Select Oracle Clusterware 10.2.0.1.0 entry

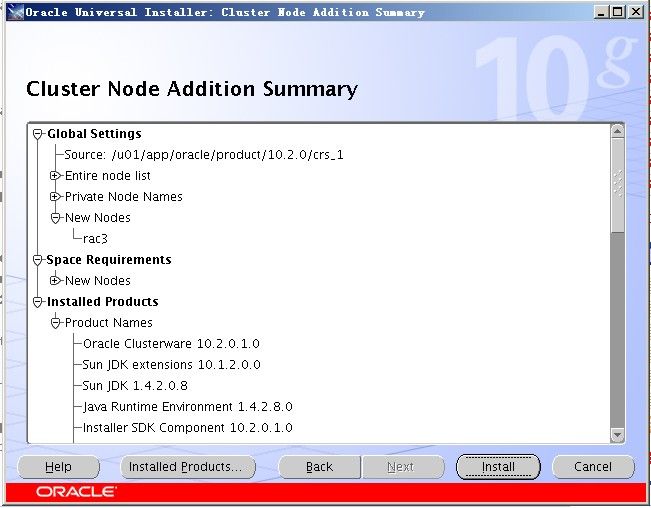[171, 344]
